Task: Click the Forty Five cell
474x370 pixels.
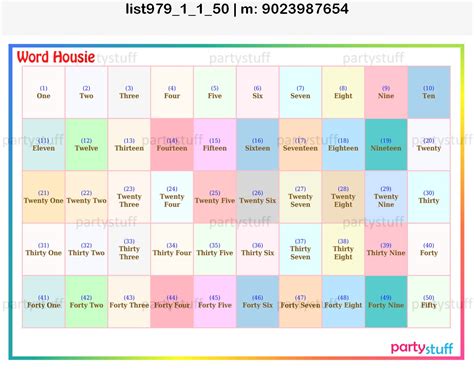Action: (x=215, y=302)
